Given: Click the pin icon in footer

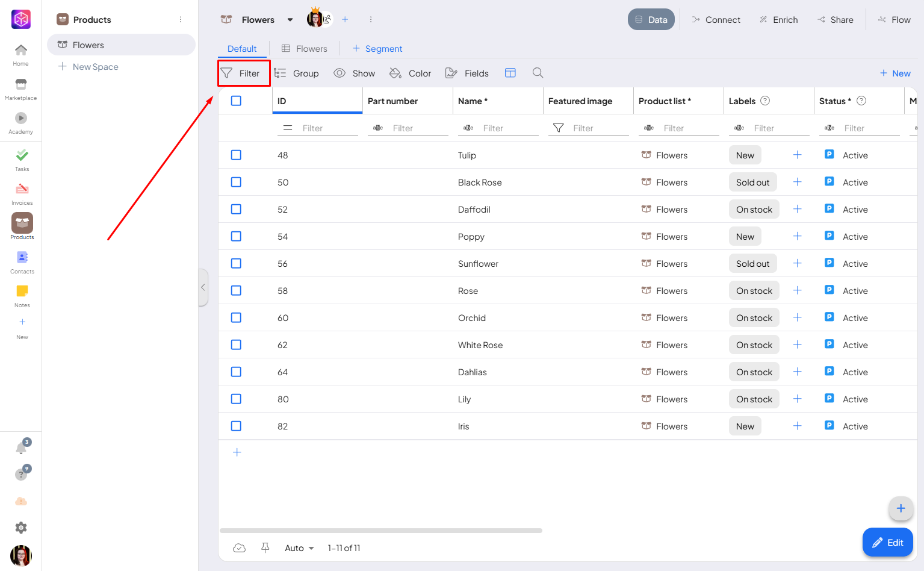Looking at the screenshot, I should (x=265, y=548).
